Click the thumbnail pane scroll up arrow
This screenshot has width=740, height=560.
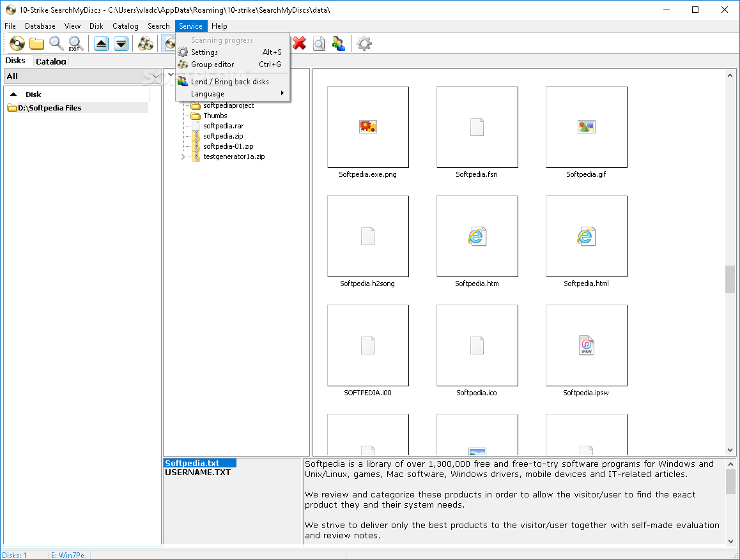730,75
